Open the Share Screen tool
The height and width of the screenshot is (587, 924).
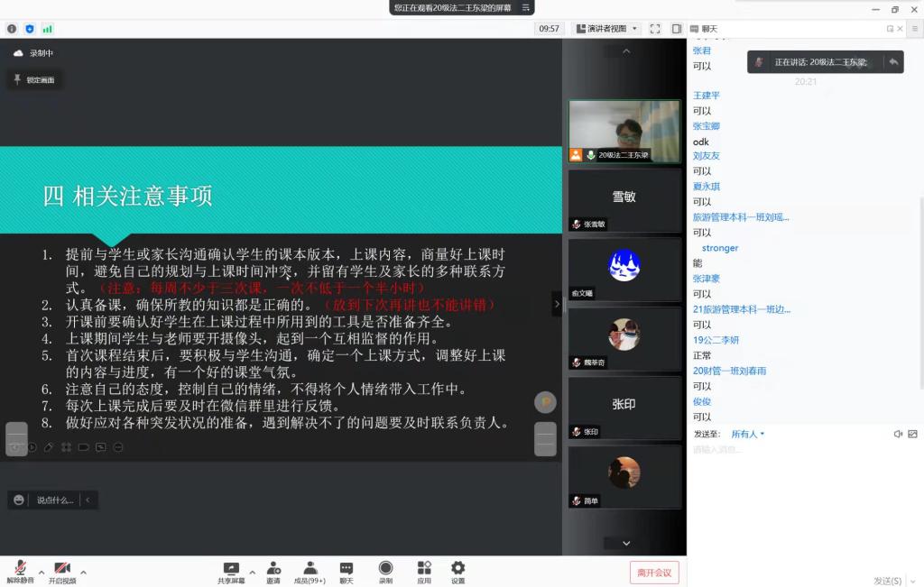(x=231, y=568)
